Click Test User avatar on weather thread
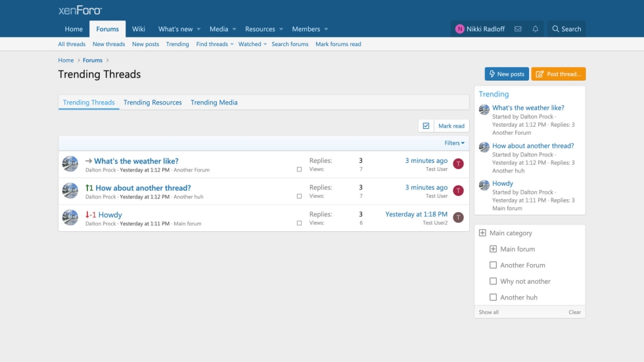This screenshot has width=644, height=362. point(458,164)
